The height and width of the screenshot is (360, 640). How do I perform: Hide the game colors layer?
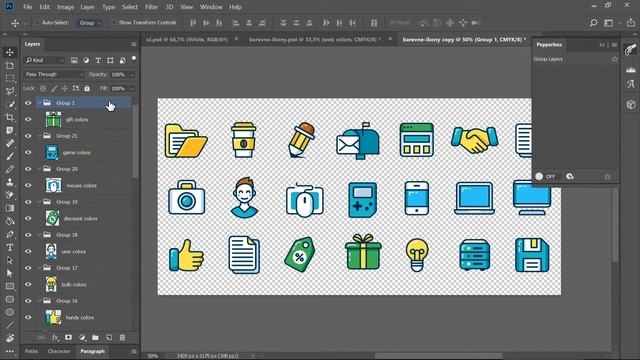(28, 152)
